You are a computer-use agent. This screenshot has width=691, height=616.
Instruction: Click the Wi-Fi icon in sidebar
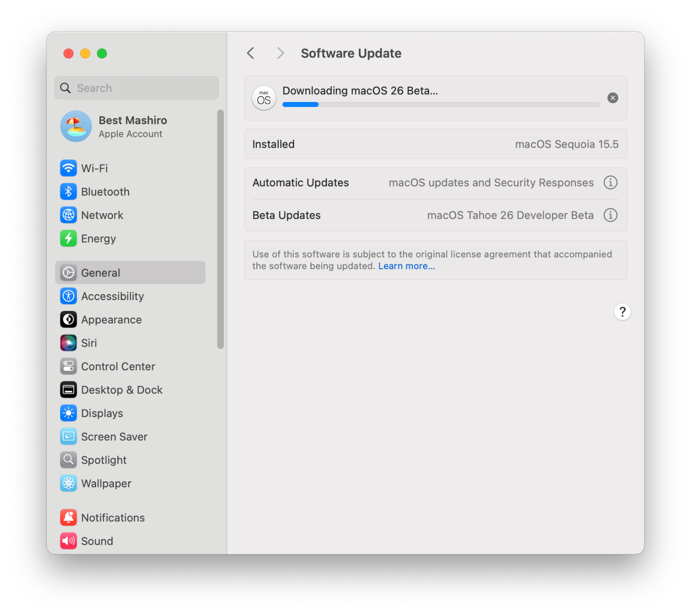coord(68,168)
